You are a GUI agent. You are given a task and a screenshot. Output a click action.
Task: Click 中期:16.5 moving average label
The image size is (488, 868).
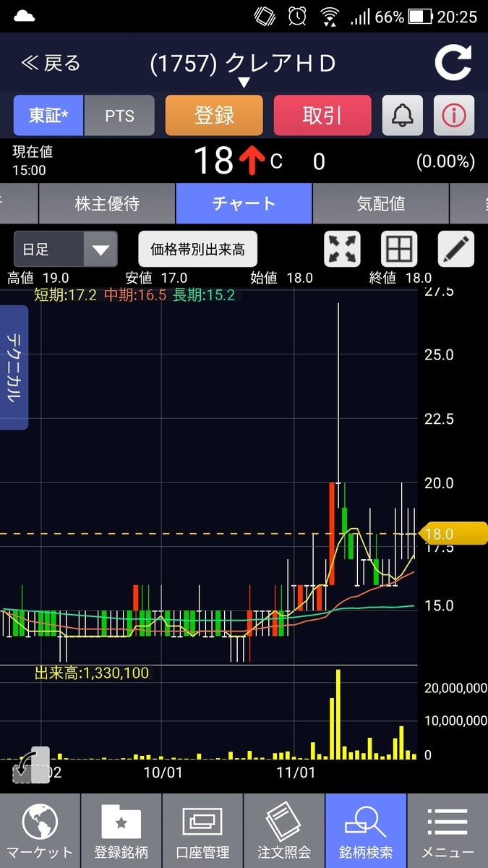click(135, 295)
